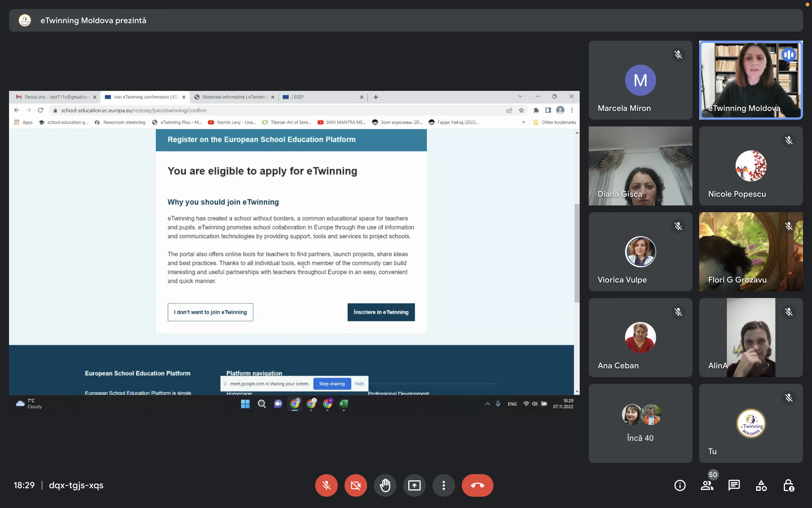
Task: Open Newsroom etwinning bookmark
Action: 120,122
